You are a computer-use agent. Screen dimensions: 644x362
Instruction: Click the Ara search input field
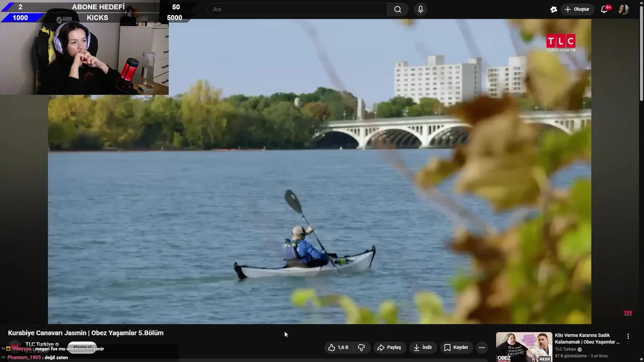(297, 10)
